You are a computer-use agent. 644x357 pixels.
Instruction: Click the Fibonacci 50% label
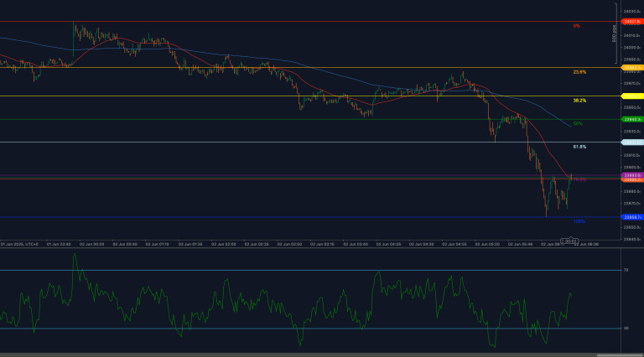pos(578,124)
